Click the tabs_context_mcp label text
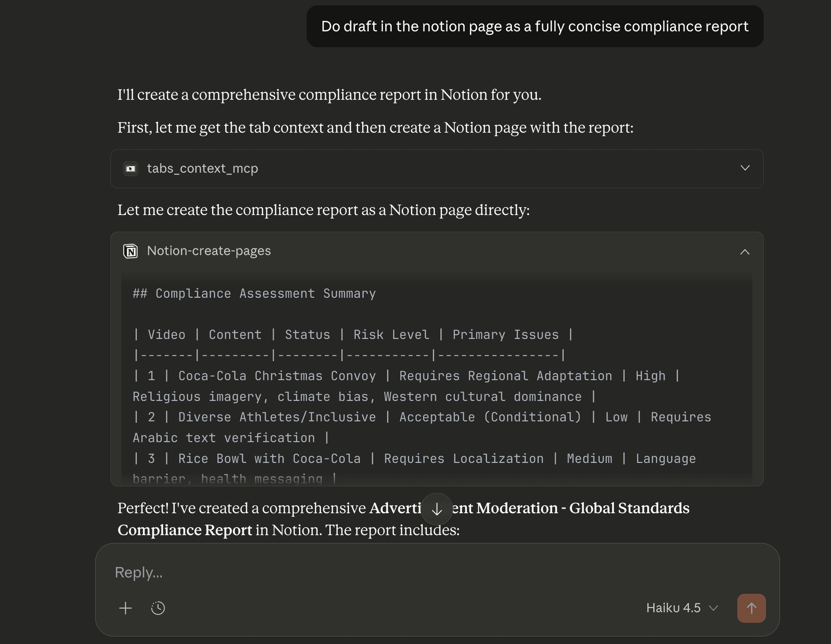 click(x=202, y=169)
